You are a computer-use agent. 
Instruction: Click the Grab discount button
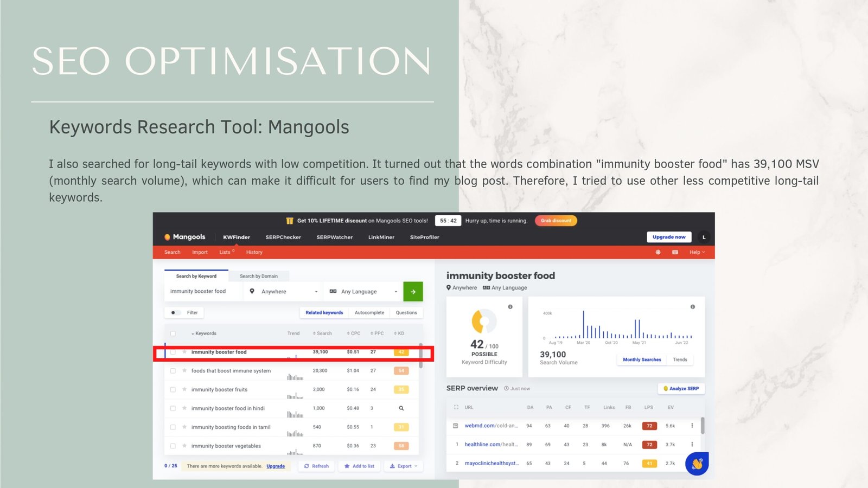point(556,221)
